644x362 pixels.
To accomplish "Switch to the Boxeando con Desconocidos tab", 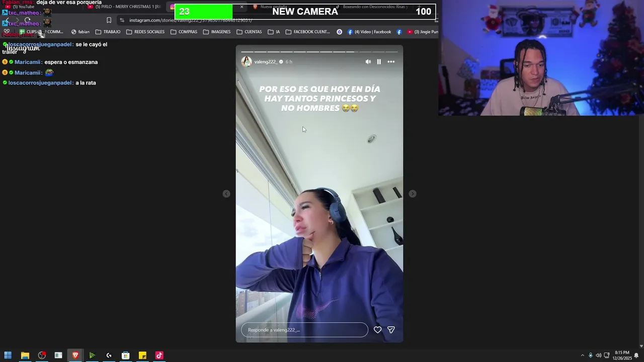I will tap(372, 7).
